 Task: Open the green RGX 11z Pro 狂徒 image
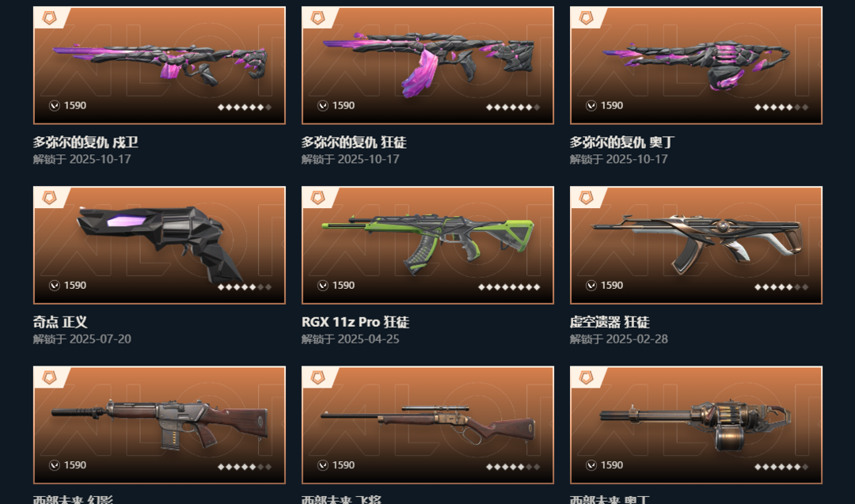(x=428, y=245)
